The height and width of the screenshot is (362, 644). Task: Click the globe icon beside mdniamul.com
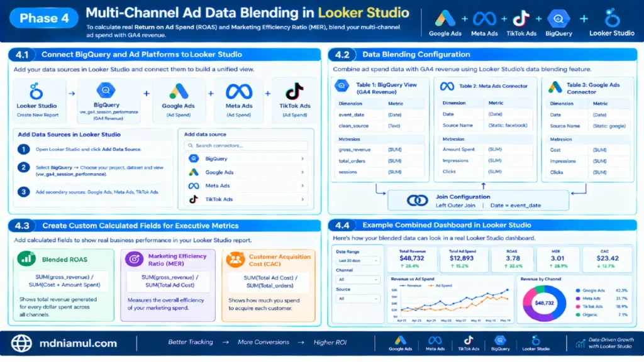[21, 343]
